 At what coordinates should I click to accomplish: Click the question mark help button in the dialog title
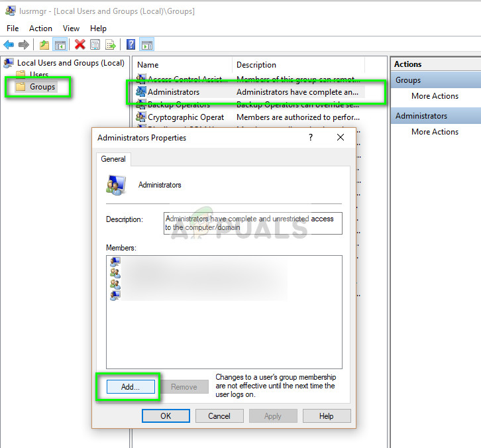(311, 137)
